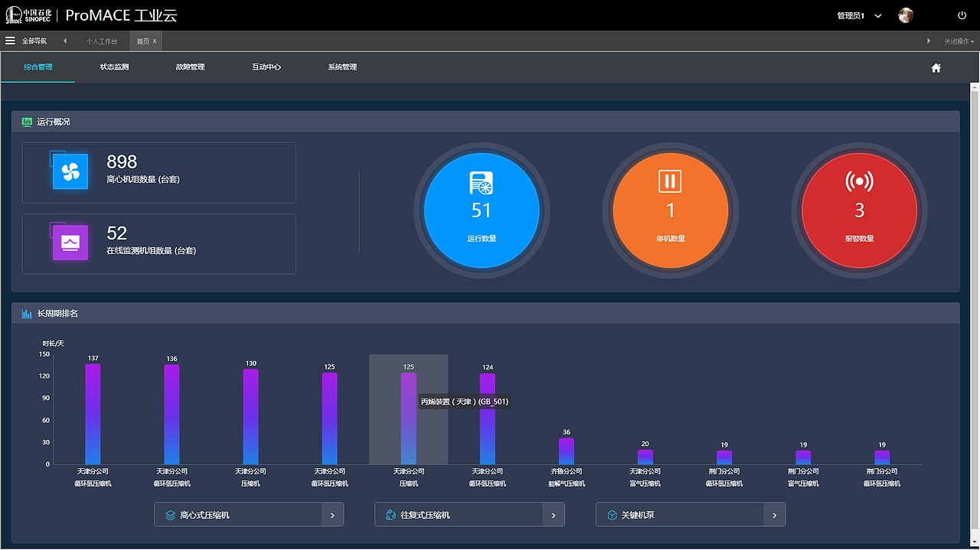Image resolution: width=980 pixels, height=550 pixels.
Task: Open 往复式压缩机 button
Action: [469, 515]
